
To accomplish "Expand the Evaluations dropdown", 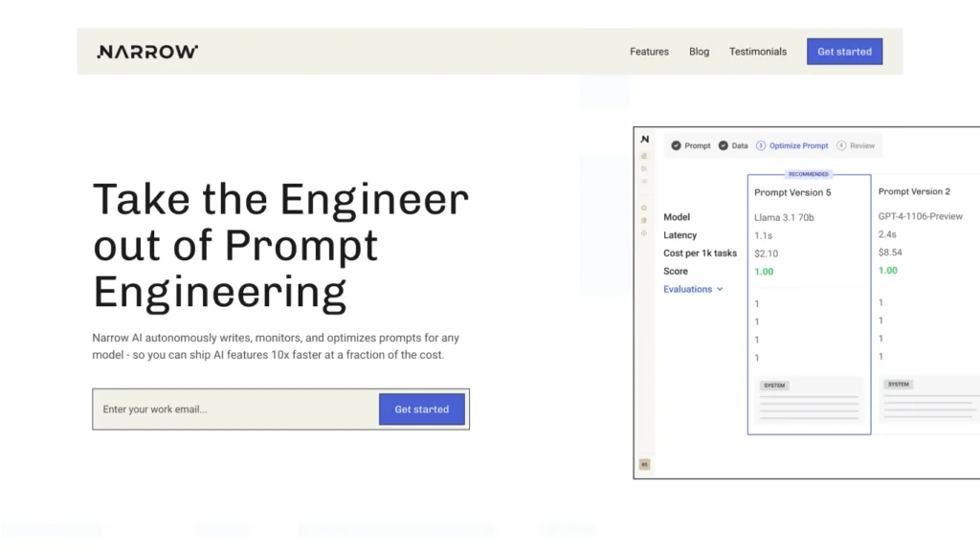I will click(x=690, y=289).
